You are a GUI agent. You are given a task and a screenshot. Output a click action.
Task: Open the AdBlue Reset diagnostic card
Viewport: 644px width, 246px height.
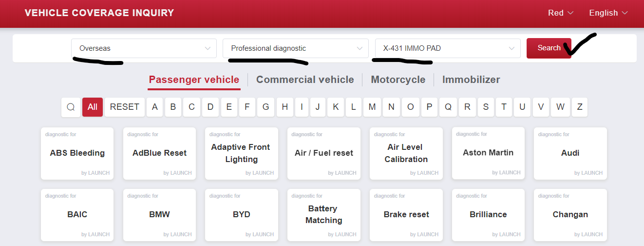click(x=159, y=153)
